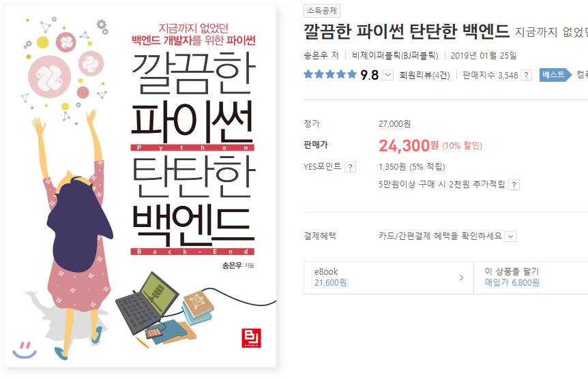Open 회원리뷰(4건) reviews link
The height and width of the screenshot is (379, 588).
424,75
